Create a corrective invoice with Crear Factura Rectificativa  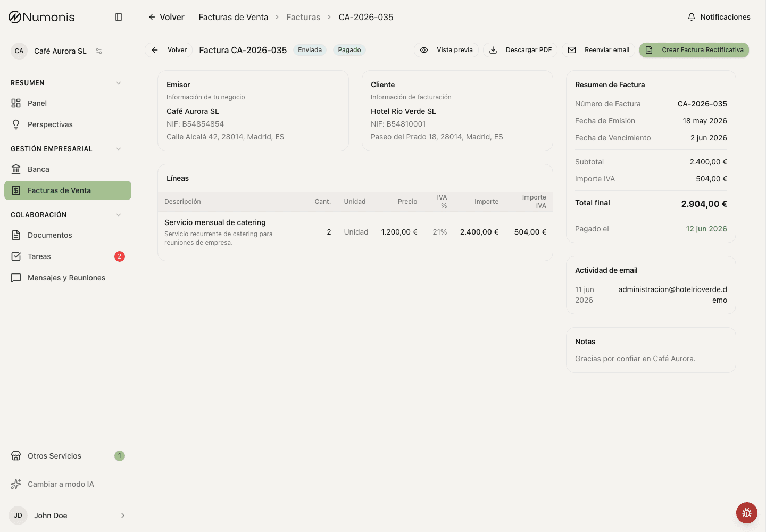(694, 50)
